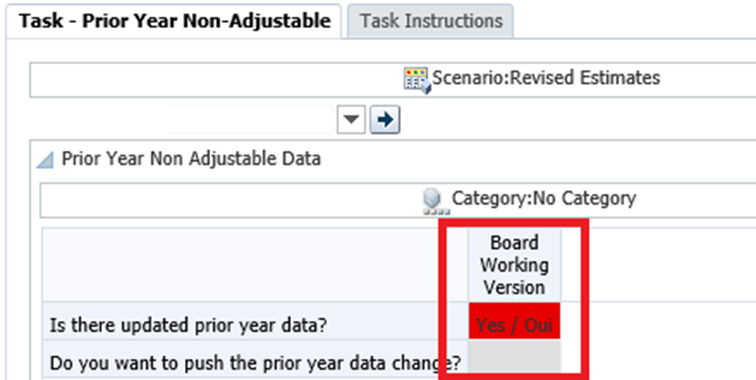756x380 pixels.
Task: Click the Category cube icon
Action: point(436,202)
